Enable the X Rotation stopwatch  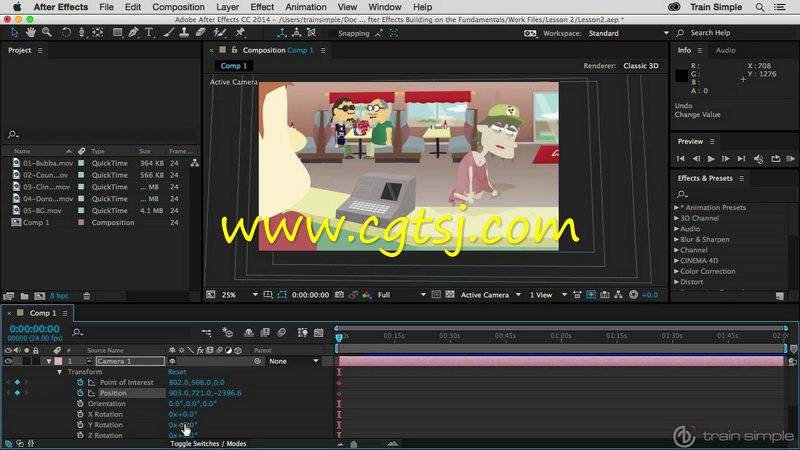80,414
